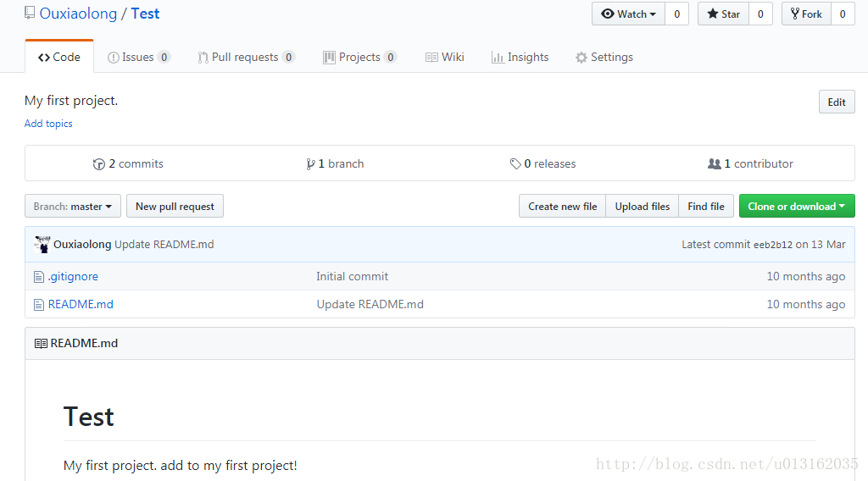Viewport: 868px width, 481px height.
Task: Click the 10 months ago timestamp for .gitignore
Action: 805,276
